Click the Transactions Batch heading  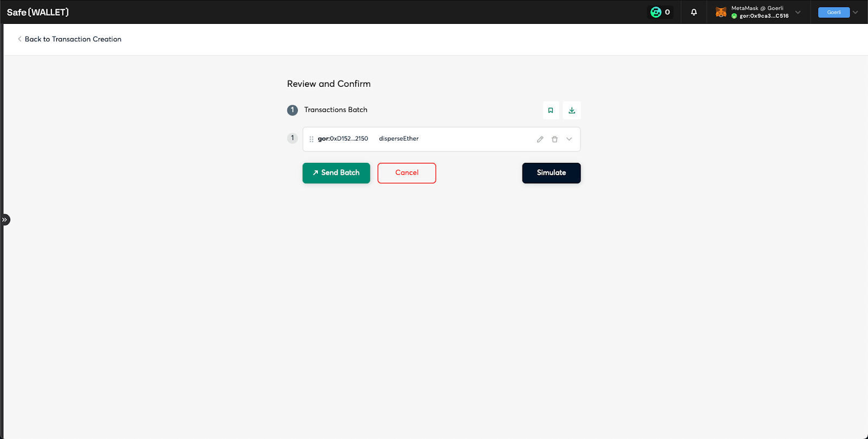coord(336,110)
